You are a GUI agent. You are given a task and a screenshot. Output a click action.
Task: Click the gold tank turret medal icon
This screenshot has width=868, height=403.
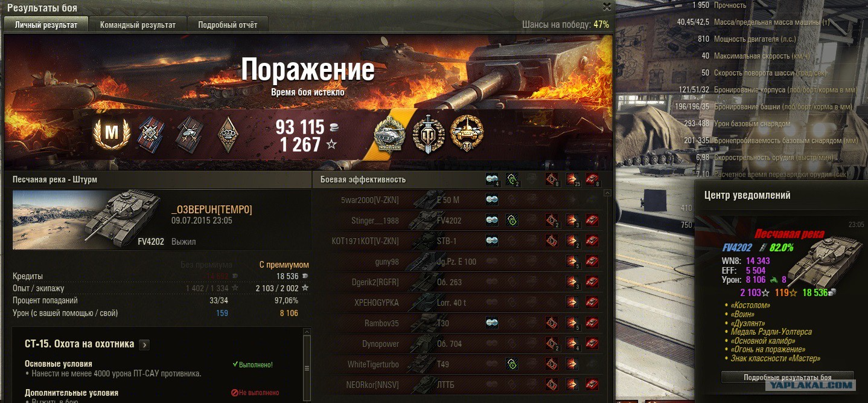(x=467, y=133)
